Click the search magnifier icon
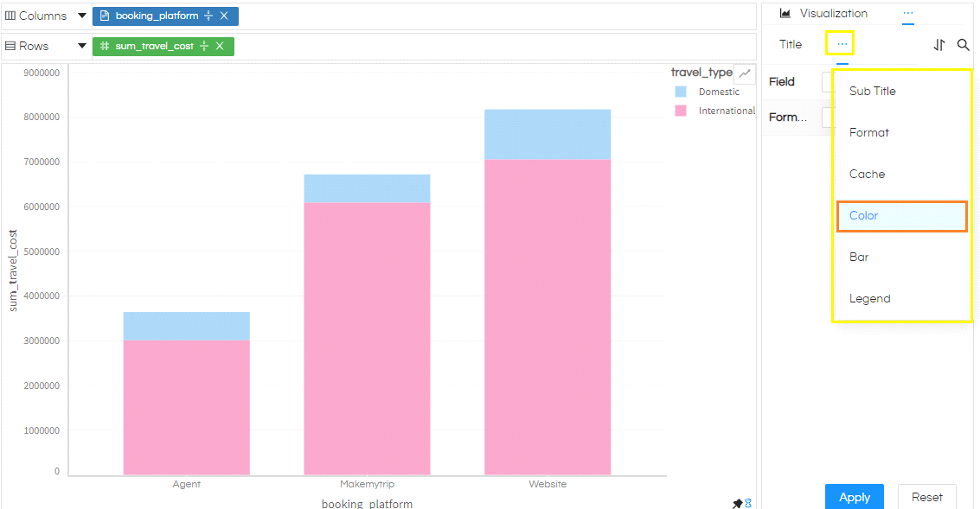Screen dimensions: 980x509 point(963,44)
